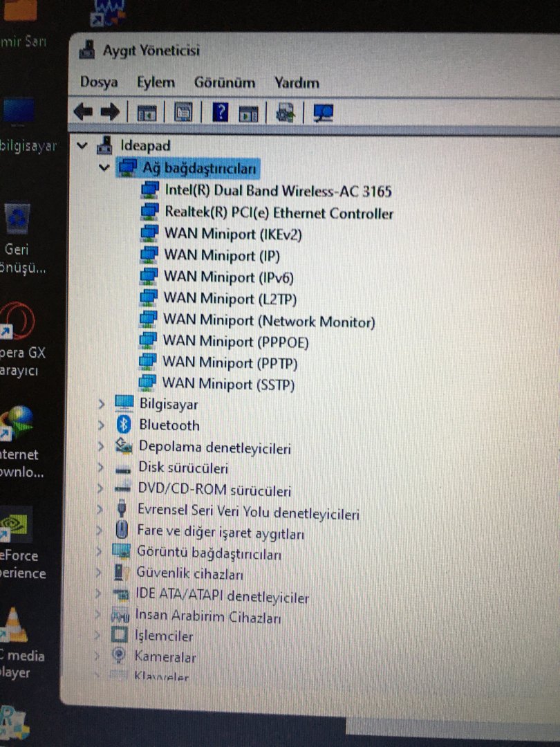Click the mouse icon beside Fare ve diğer
This screenshot has width=560, height=747.
pyautogui.click(x=122, y=530)
